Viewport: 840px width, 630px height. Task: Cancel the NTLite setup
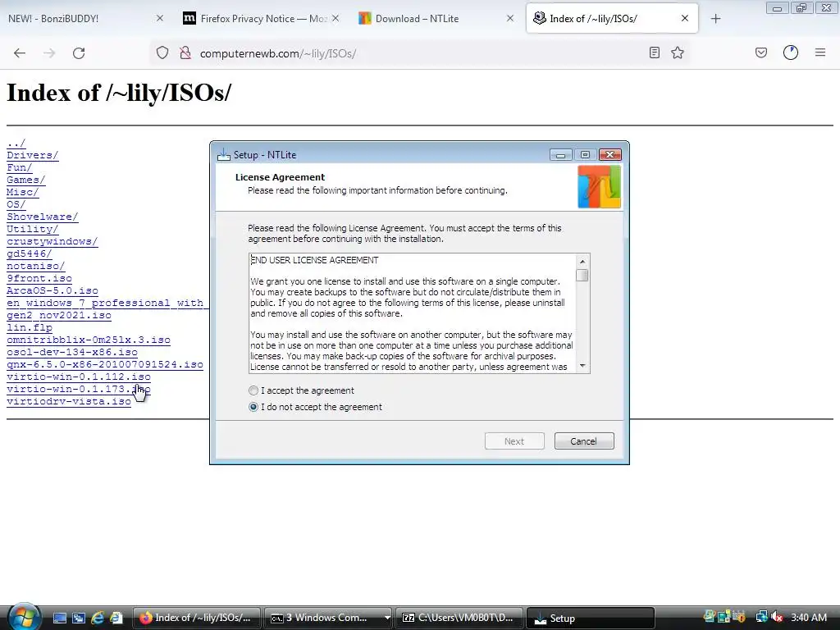coord(584,441)
